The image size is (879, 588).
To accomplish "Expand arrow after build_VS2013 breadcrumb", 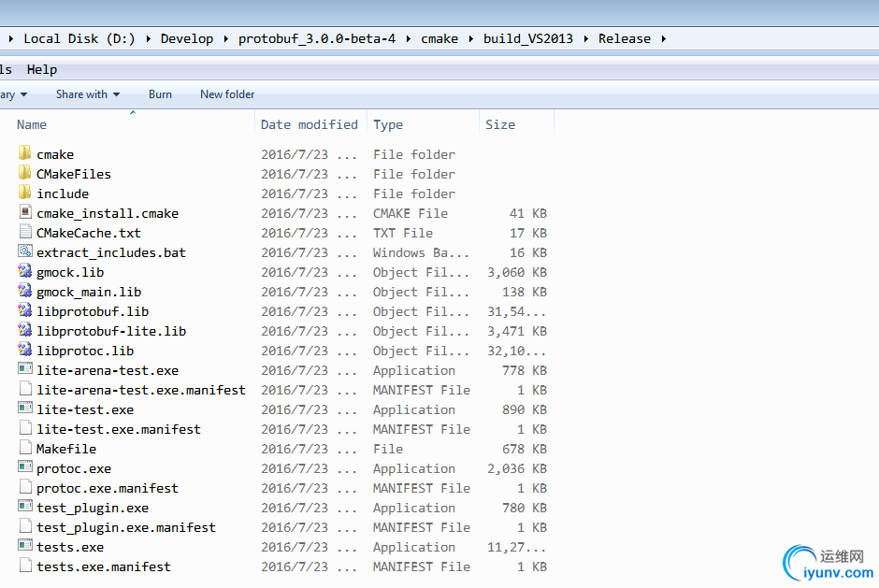I will click(585, 38).
